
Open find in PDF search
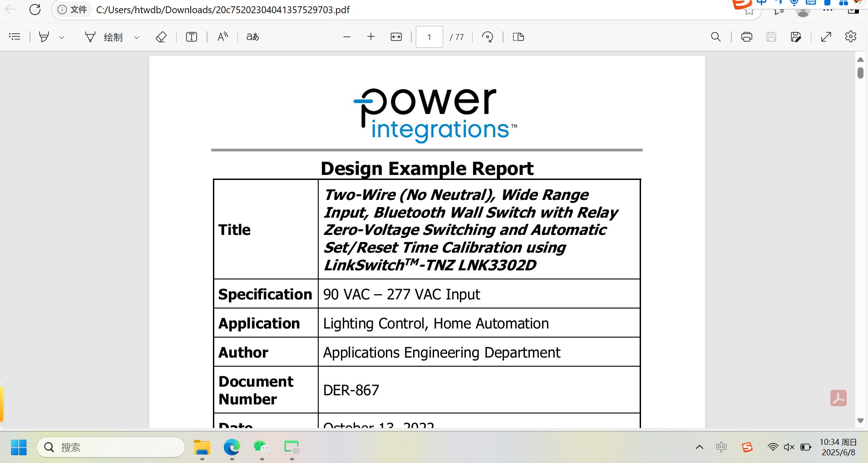coord(716,37)
